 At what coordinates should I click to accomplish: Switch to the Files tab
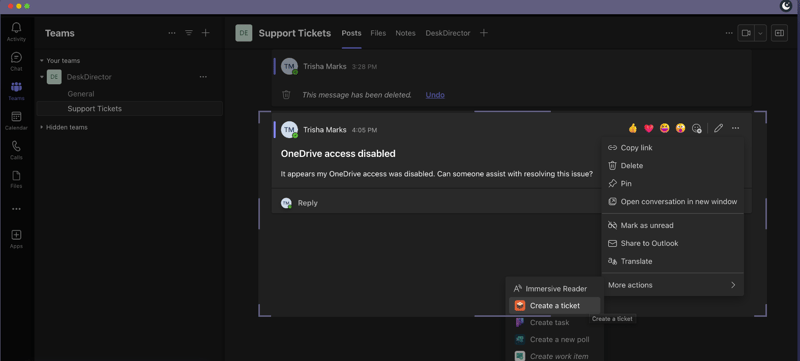(378, 33)
